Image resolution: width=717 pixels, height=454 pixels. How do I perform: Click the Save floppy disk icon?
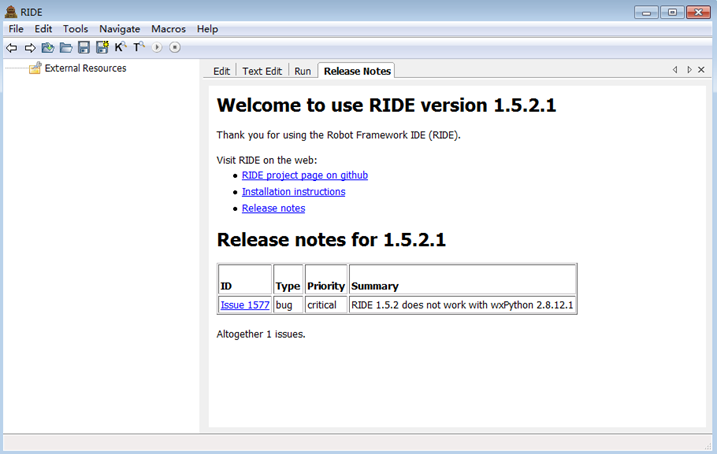[84, 48]
